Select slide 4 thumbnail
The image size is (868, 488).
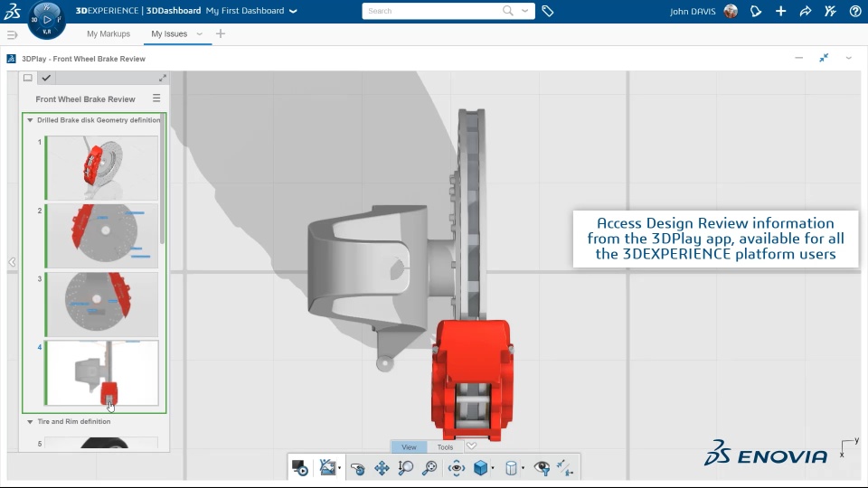tap(101, 373)
